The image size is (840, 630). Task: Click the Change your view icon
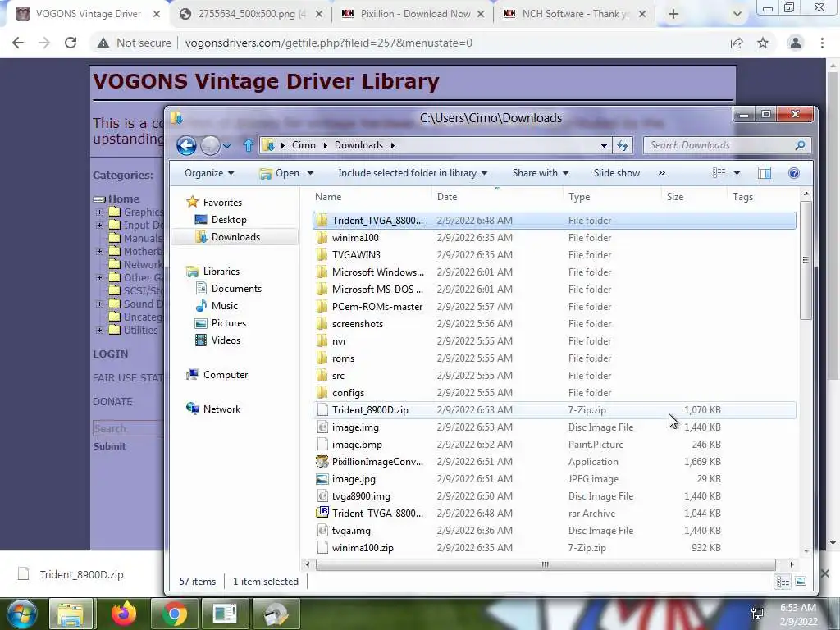point(719,173)
